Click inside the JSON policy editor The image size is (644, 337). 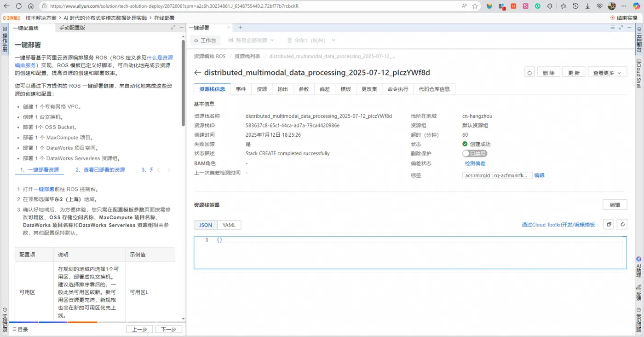click(410, 253)
